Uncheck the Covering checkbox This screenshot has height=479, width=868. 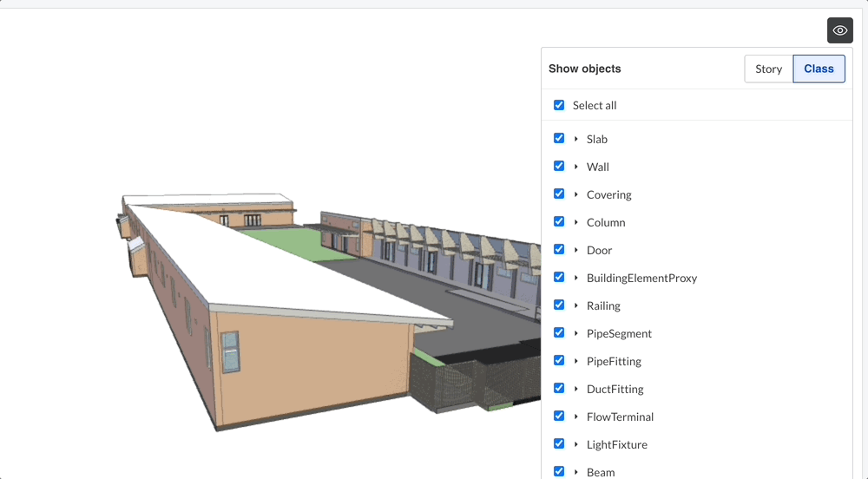[x=559, y=194]
